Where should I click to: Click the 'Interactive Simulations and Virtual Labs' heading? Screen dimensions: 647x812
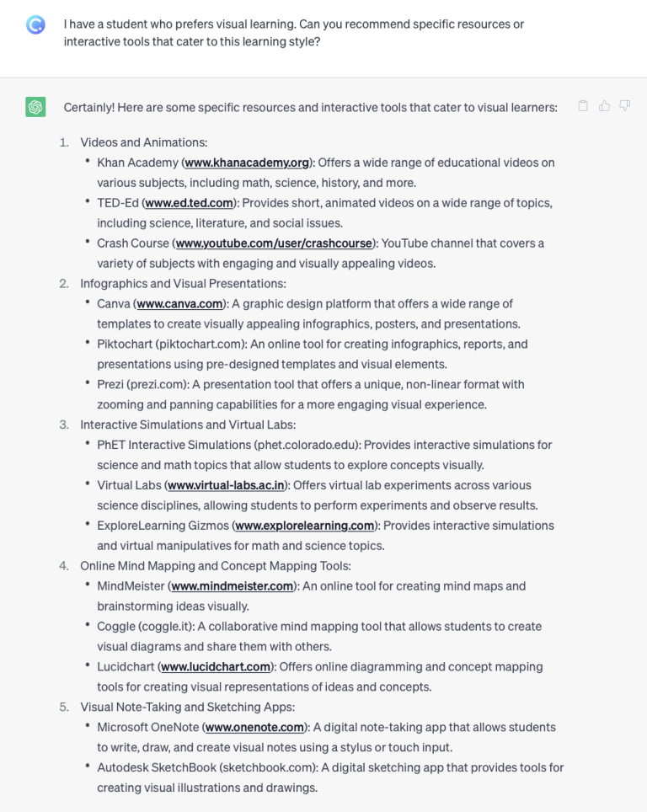point(188,425)
